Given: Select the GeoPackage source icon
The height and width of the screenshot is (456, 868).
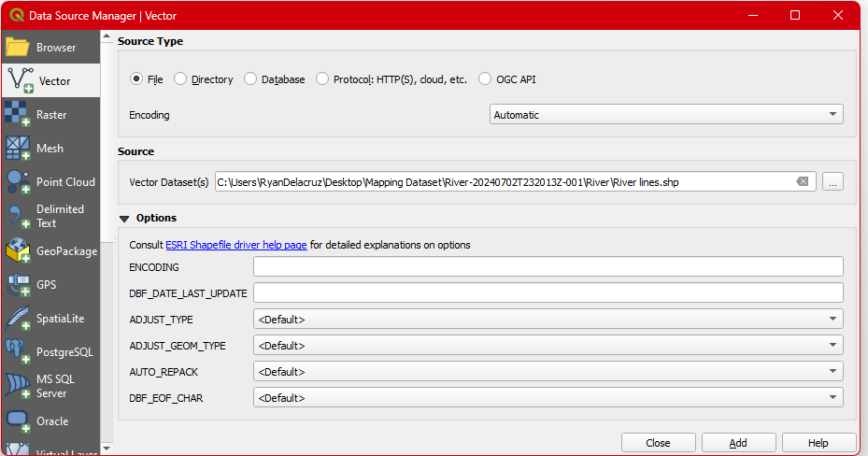Looking at the screenshot, I should click(18, 251).
